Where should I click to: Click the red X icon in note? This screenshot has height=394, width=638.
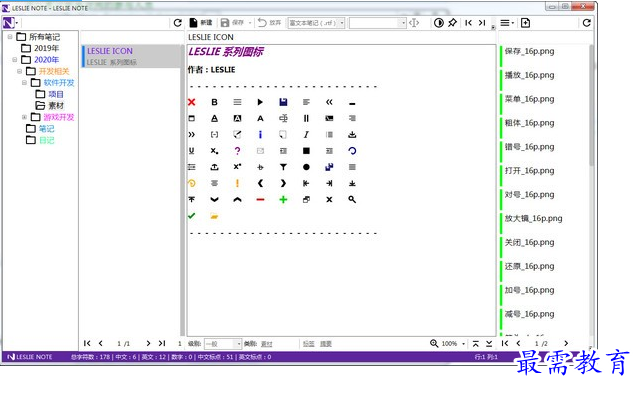pyautogui.click(x=192, y=102)
